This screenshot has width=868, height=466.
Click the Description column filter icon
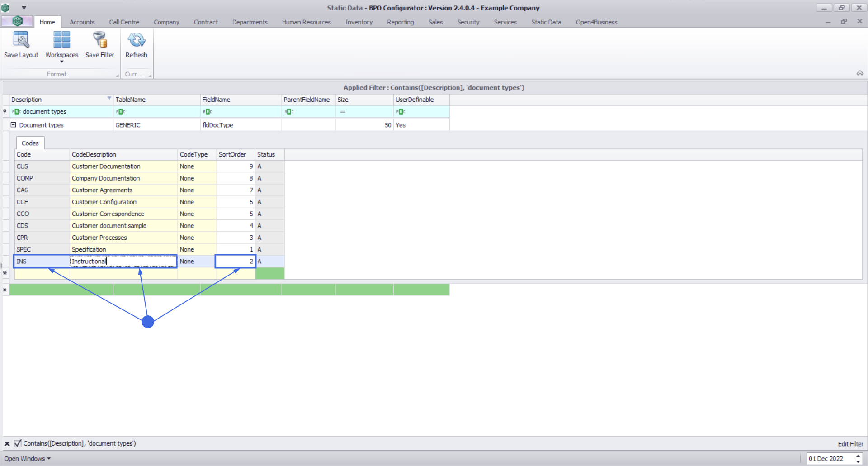(x=109, y=98)
